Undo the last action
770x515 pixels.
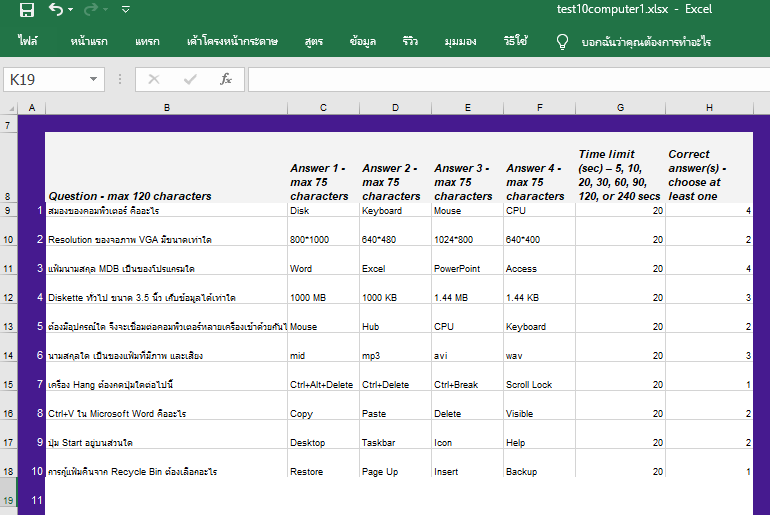[56, 10]
